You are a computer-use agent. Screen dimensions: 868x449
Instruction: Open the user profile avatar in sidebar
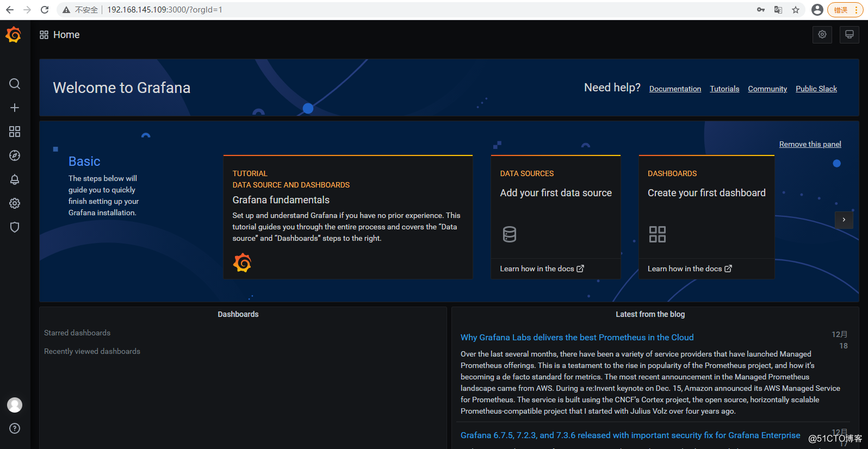(x=15, y=405)
